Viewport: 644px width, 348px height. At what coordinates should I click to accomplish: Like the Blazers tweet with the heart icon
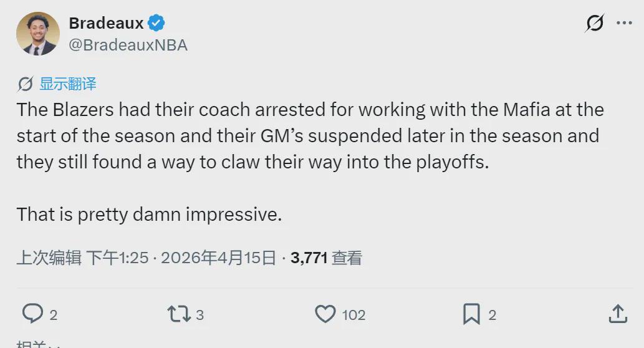click(325, 314)
